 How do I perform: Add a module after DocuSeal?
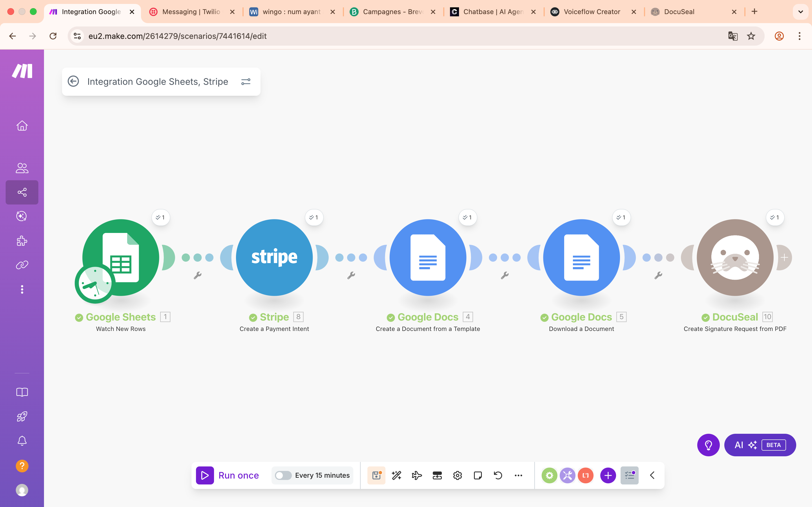pyautogui.click(x=784, y=257)
